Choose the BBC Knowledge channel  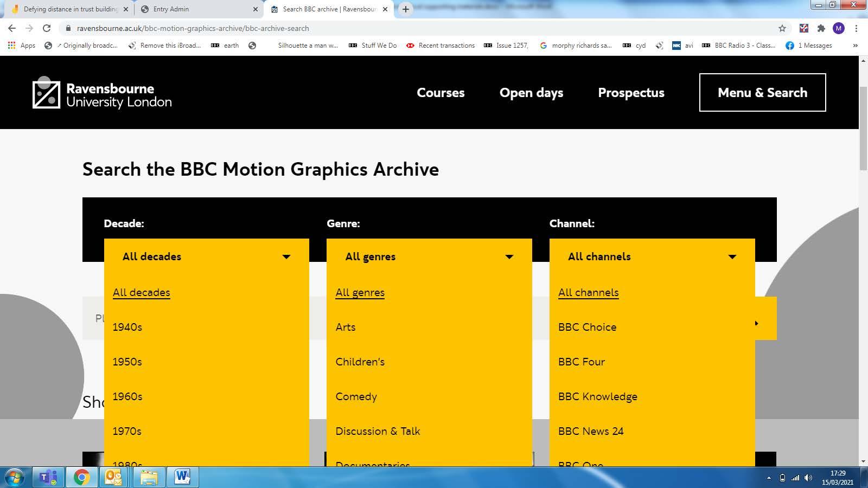[x=597, y=396]
